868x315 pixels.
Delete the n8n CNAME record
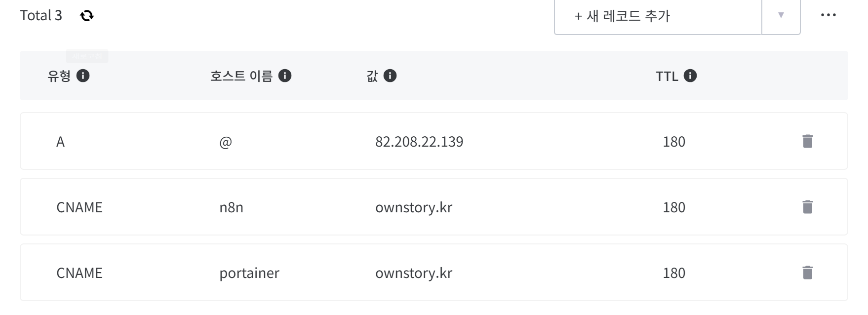[807, 207]
